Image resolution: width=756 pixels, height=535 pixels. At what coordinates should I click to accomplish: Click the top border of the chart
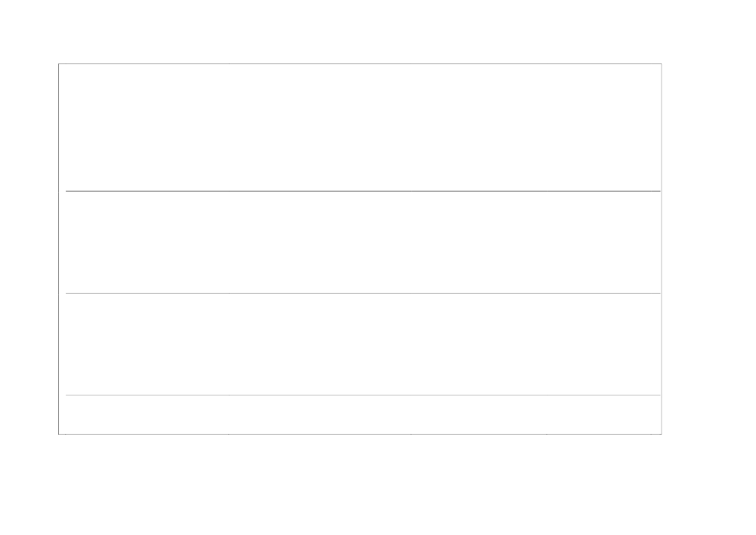click(x=360, y=63)
